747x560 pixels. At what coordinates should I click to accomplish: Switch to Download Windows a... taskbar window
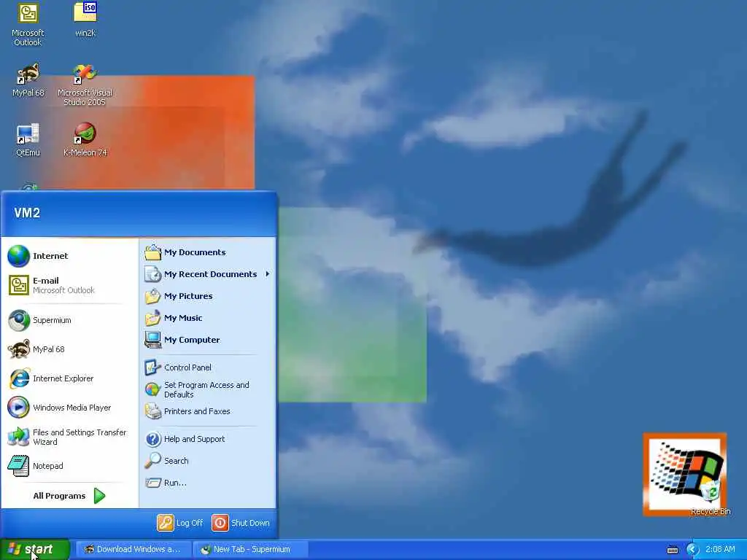[x=133, y=550]
